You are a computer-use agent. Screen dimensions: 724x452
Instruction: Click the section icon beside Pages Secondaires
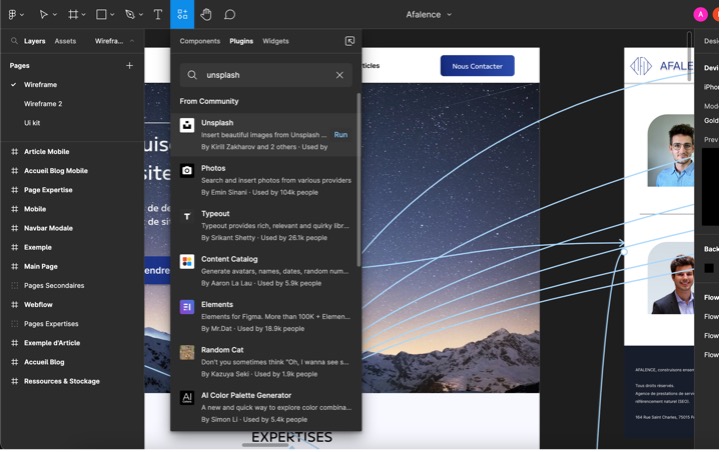pyautogui.click(x=15, y=286)
